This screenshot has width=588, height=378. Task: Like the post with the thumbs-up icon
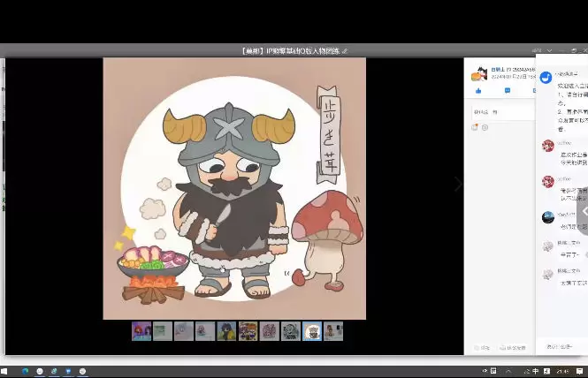(x=478, y=91)
